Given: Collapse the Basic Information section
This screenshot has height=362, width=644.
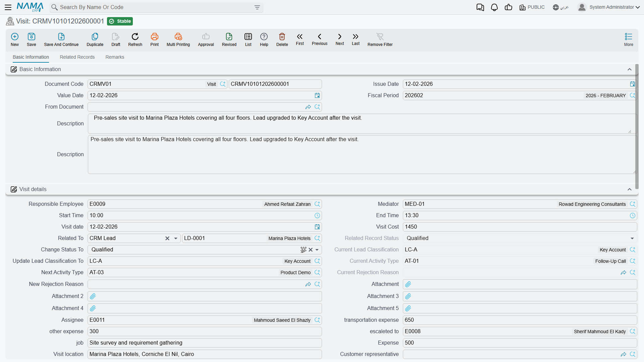Looking at the screenshot, I should click(x=630, y=69).
